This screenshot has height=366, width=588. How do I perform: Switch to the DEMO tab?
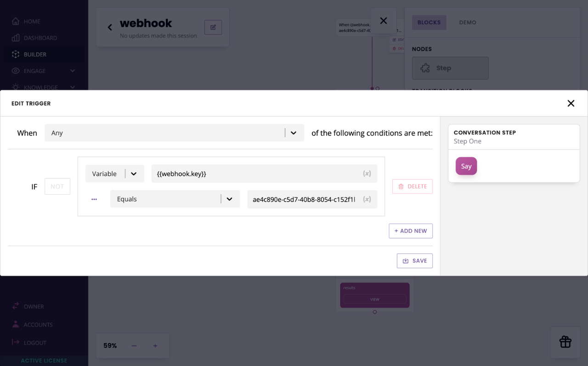[467, 22]
